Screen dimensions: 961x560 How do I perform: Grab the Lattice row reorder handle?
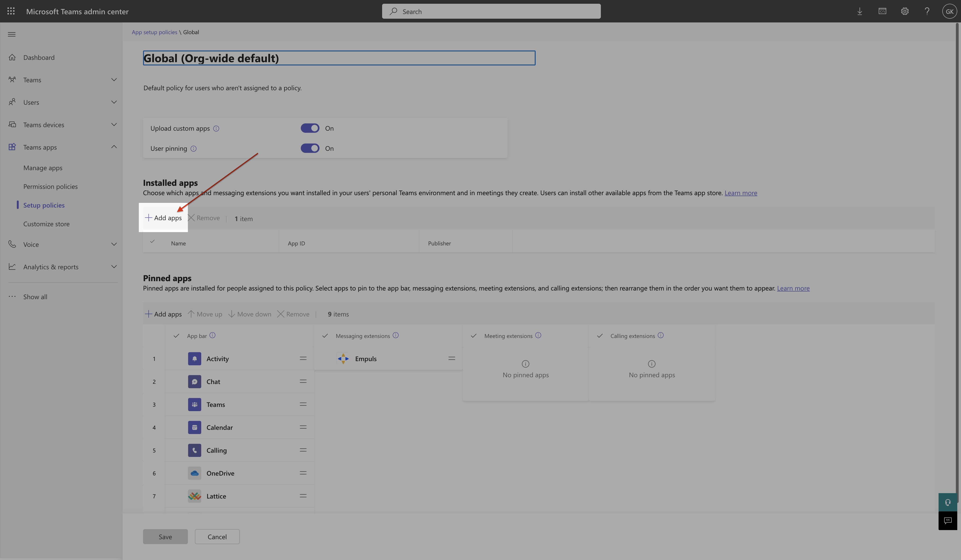[303, 496]
